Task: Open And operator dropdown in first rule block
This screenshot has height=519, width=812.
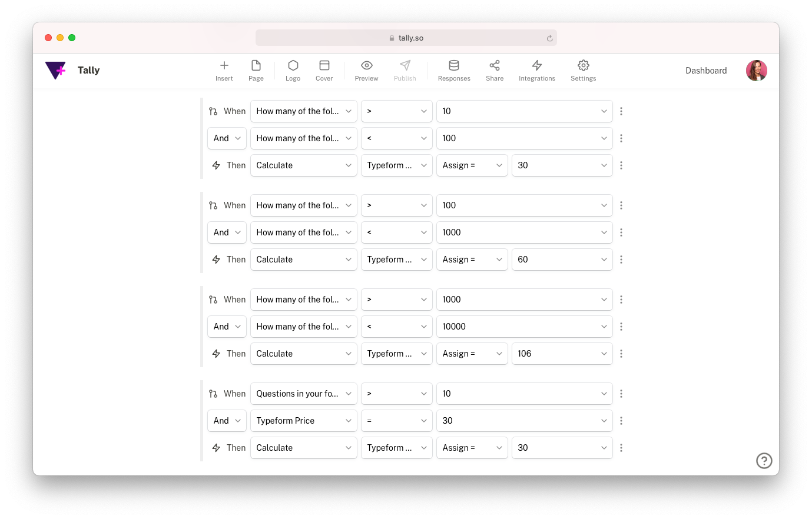Action: click(227, 138)
